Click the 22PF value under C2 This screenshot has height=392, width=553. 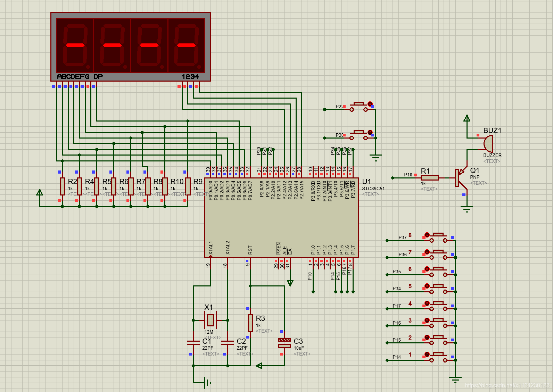coord(242,348)
